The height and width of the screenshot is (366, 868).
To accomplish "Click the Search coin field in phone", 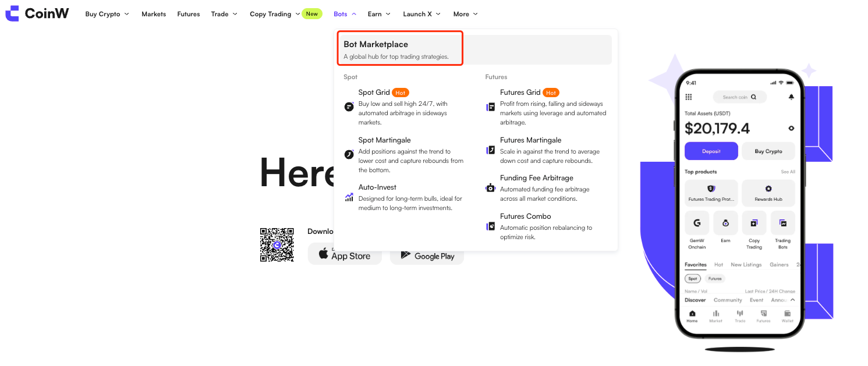I will point(739,97).
